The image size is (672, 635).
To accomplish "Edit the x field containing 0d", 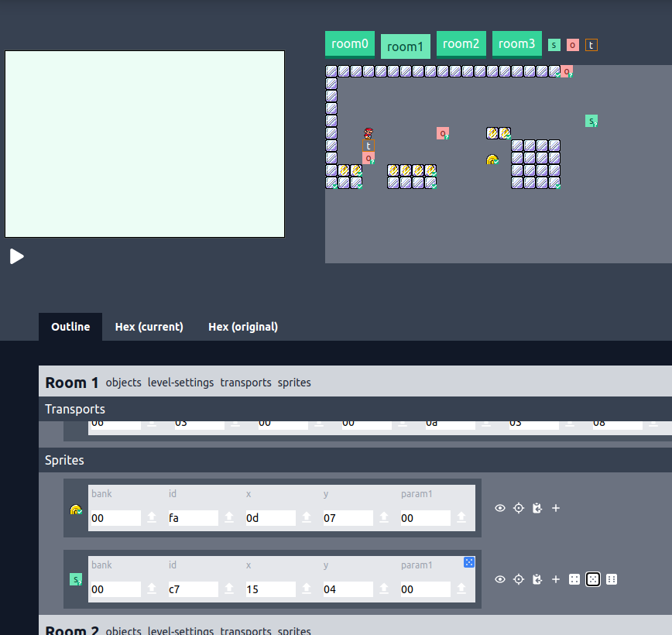I will tap(270, 518).
